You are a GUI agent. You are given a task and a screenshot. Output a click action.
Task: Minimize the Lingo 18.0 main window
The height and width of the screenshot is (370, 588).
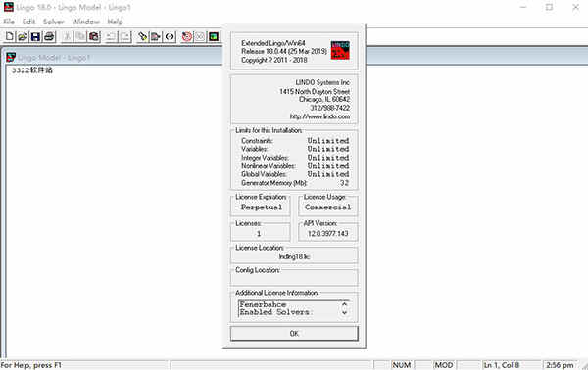(523, 7)
